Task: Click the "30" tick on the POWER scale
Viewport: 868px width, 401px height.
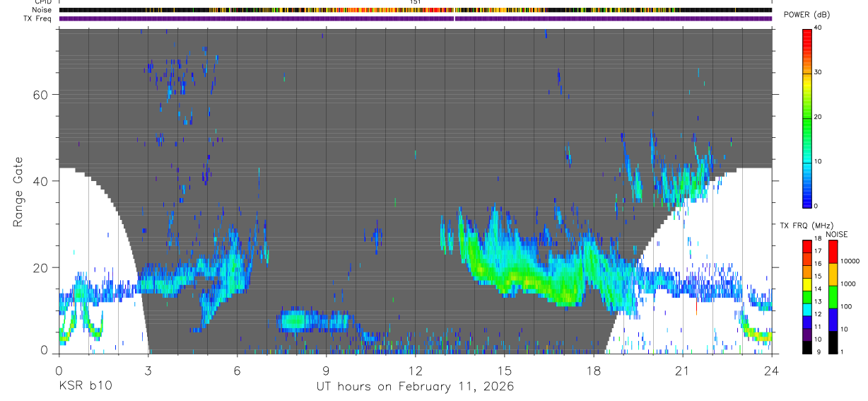Action: coord(818,73)
